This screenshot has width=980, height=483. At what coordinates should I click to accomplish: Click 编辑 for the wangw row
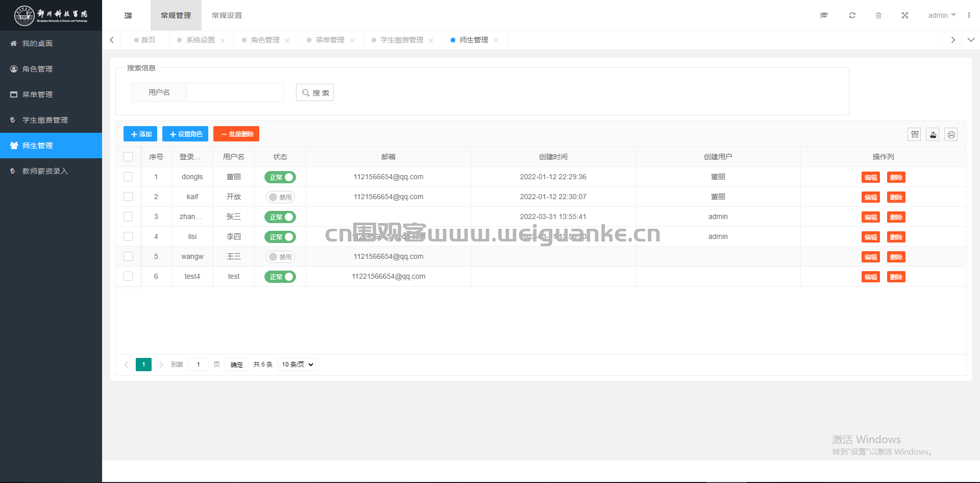click(871, 257)
